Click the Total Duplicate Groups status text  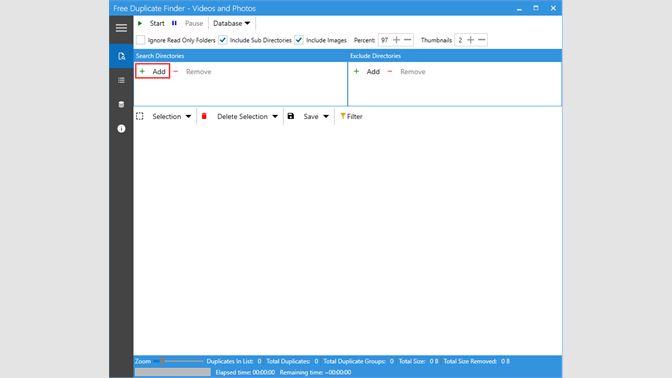click(358, 361)
